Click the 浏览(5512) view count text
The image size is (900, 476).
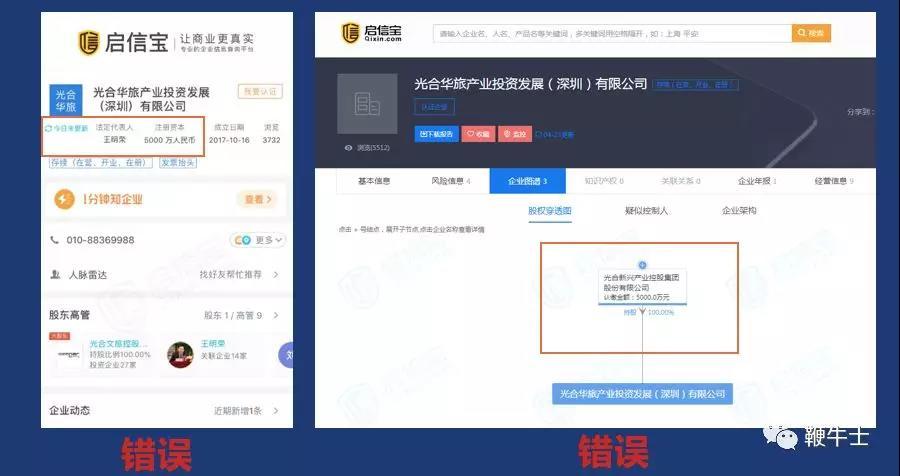click(373, 148)
